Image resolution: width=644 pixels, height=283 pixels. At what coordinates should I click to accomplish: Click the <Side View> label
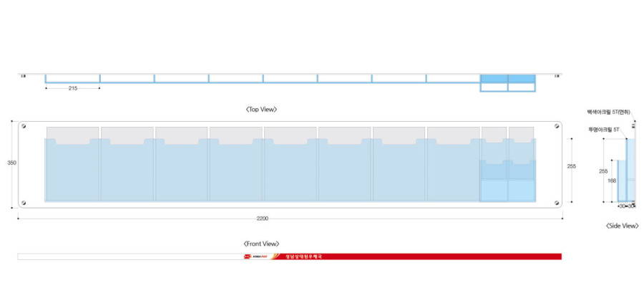click(x=623, y=226)
